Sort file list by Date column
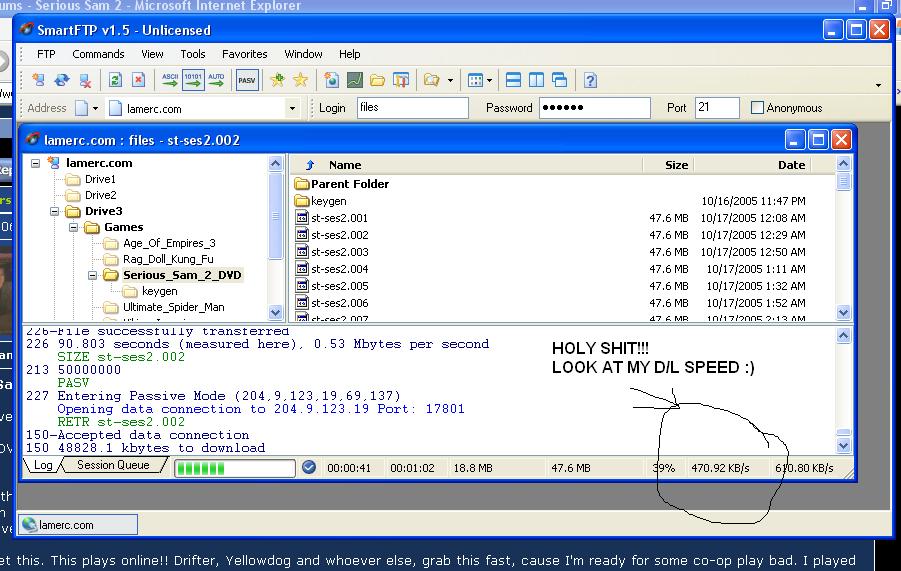Viewport: 901px width, 571px height. 791,165
